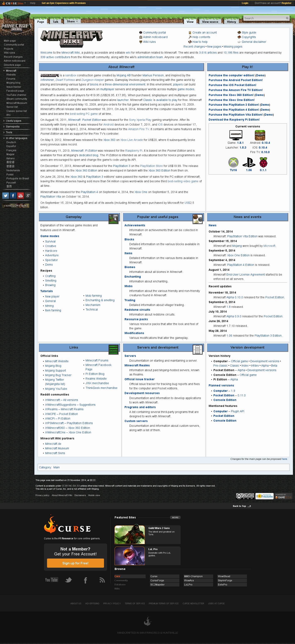The image size is (295, 644).
Task: Open the Redstone circuits page link
Action: click(x=137, y=310)
